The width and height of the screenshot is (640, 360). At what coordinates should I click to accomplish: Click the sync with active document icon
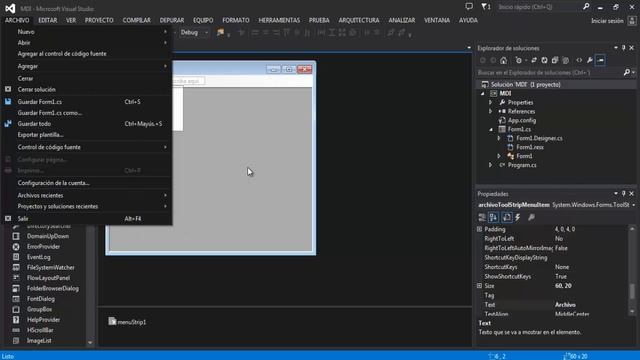(533, 60)
